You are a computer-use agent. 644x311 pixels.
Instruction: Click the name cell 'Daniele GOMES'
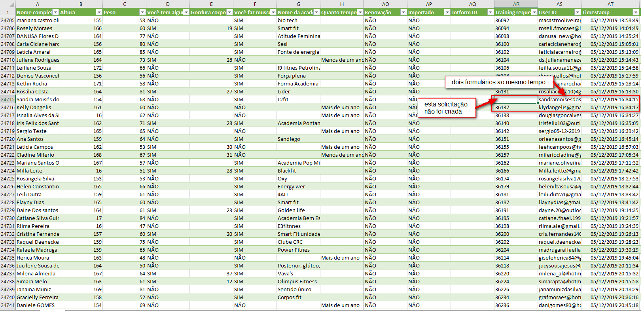38,305
